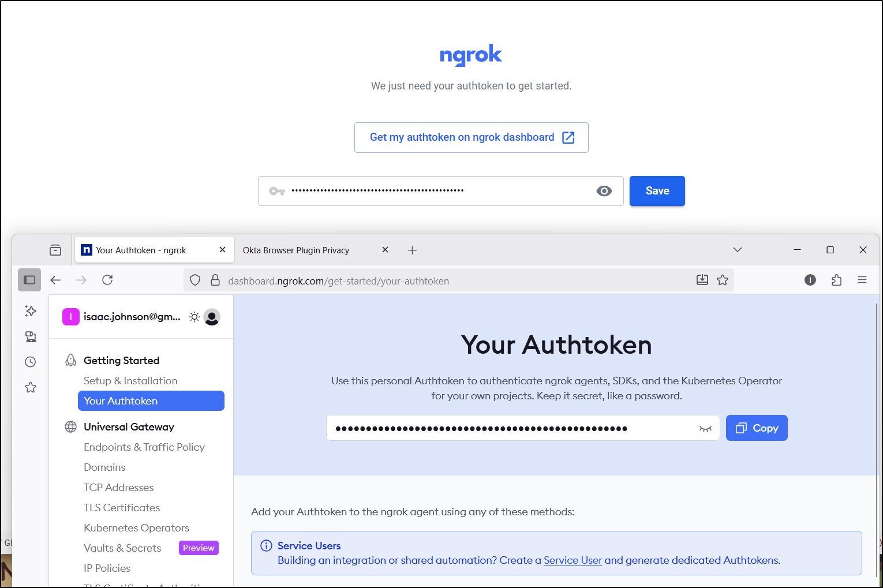This screenshot has height=588, width=883.
Task: Click the blue Save button
Action: [x=657, y=191]
